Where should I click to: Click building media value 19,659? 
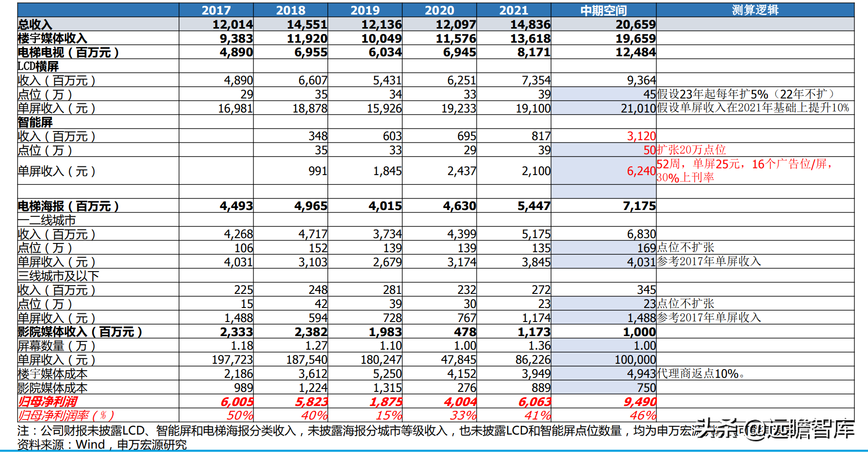coord(635,38)
